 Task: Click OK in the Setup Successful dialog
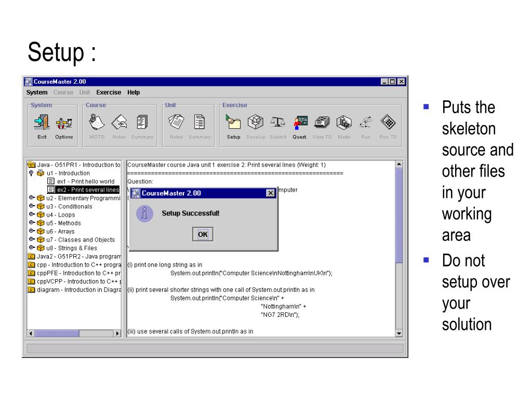pos(203,234)
